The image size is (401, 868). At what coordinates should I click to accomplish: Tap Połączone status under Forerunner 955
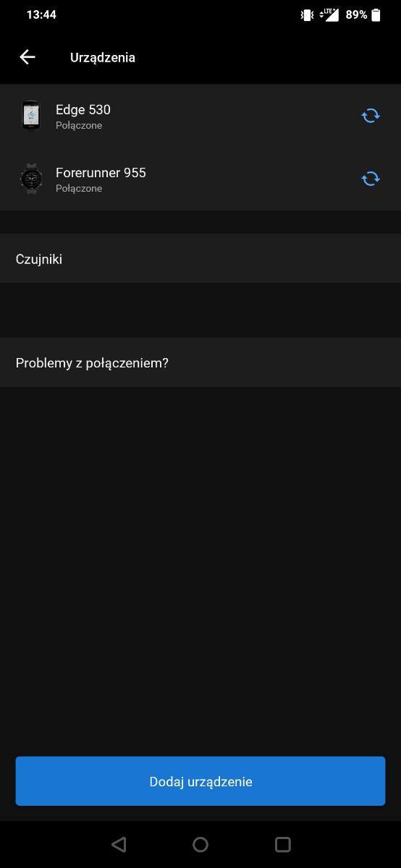coord(79,188)
